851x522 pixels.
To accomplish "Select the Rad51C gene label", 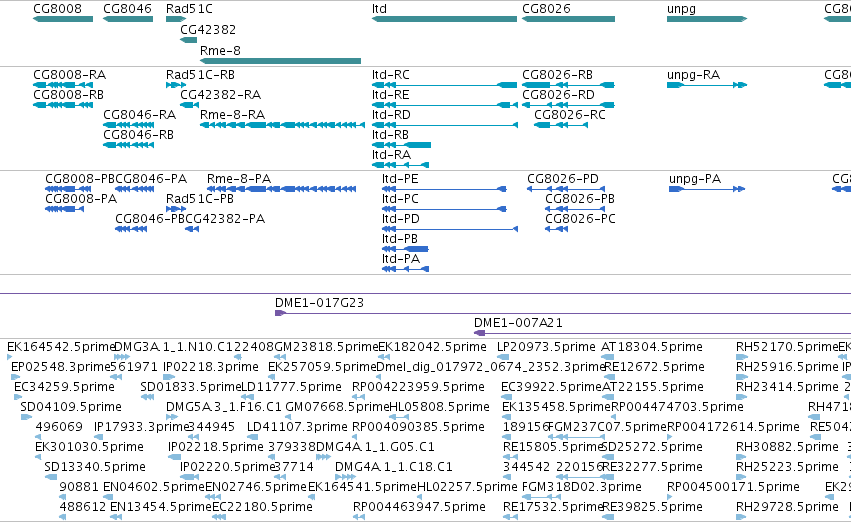I will click(x=189, y=9).
